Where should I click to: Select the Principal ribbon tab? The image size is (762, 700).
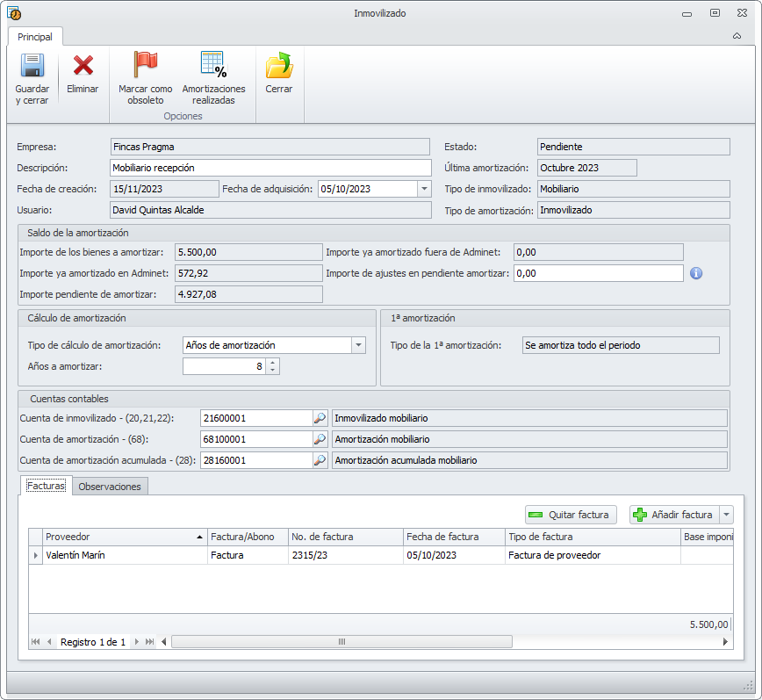[35, 37]
